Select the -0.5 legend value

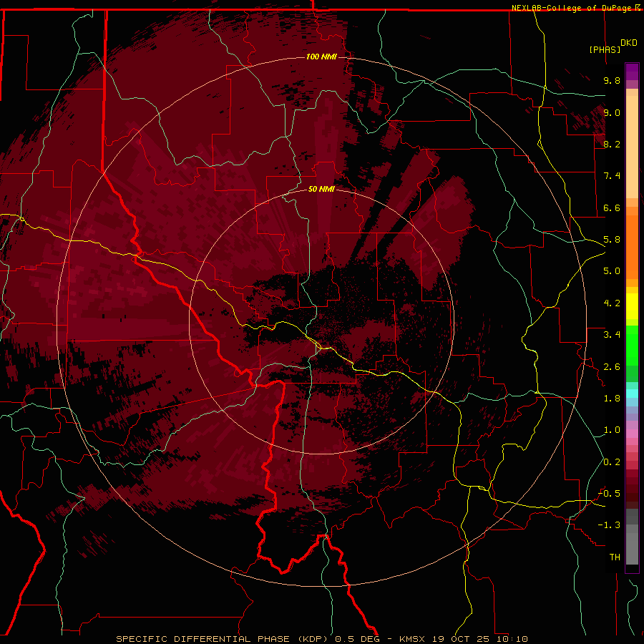point(609,494)
